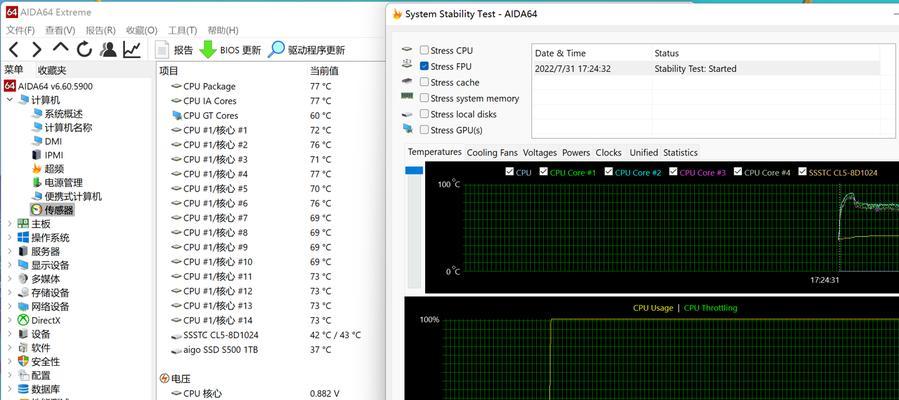Select 系统概述 in the tree
The width and height of the screenshot is (899, 400).
pyautogui.click(x=63, y=113)
